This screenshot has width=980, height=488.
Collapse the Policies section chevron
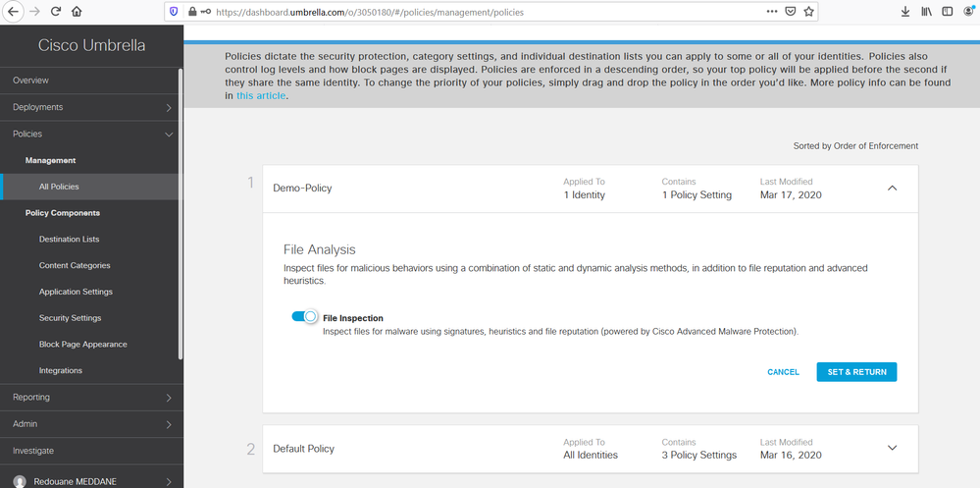(x=169, y=134)
